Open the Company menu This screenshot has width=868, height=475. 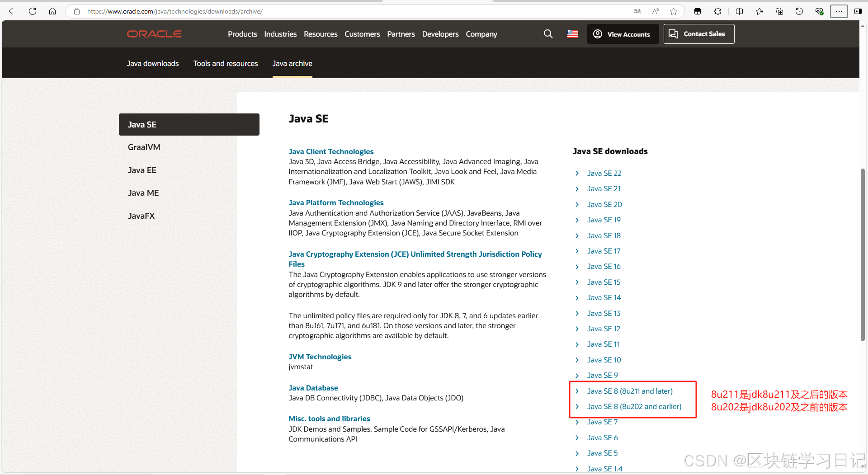click(481, 34)
